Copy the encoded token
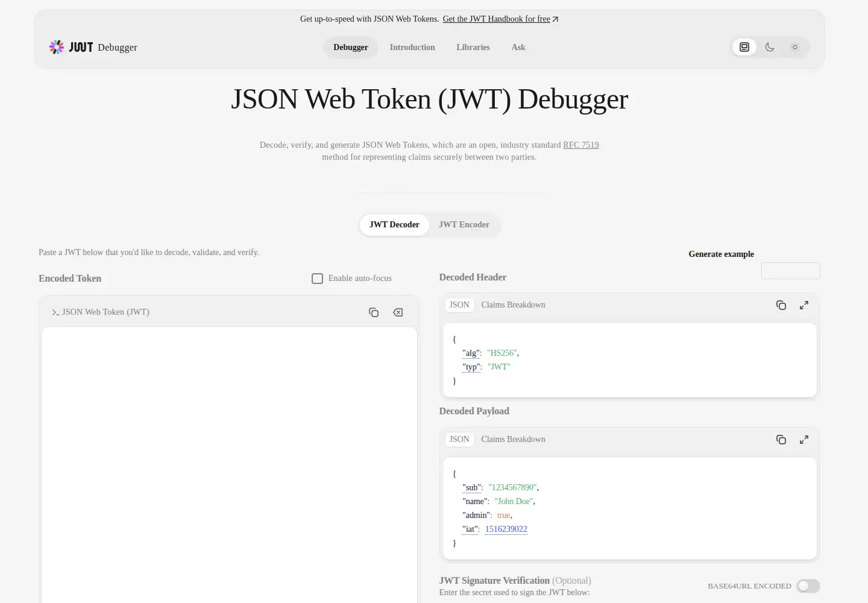This screenshot has width=868, height=603. click(x=374, y=312)
